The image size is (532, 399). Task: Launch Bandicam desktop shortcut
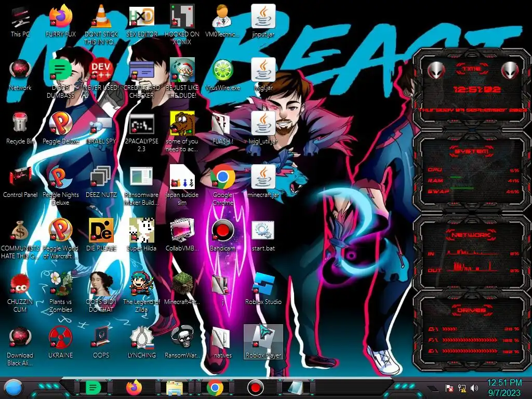click(x=222, y=235)
